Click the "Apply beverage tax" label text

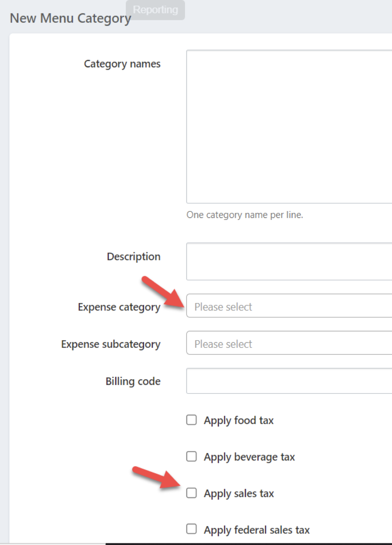pos(249,457)
